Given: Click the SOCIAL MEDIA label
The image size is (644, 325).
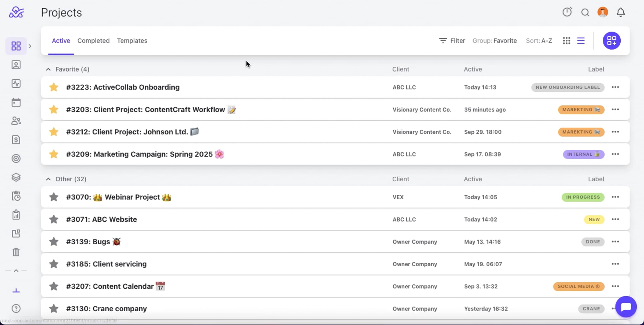Looking at the screenshot, I should coord(579,286).
